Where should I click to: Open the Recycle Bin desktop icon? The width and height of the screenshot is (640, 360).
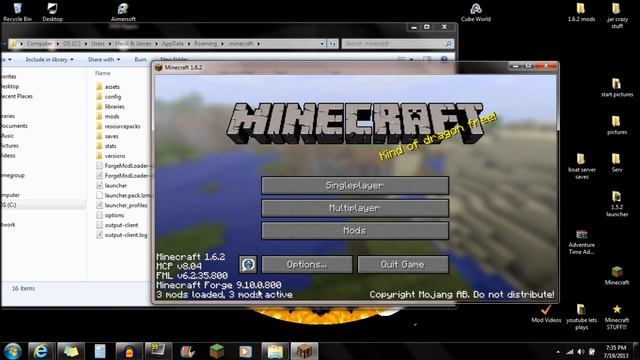click(x=17, y=12)
